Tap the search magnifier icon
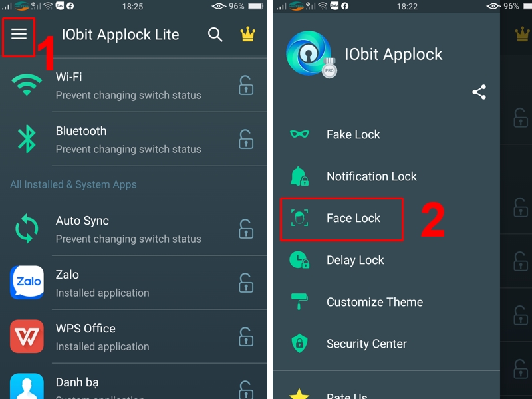Viewport: 532px width, 399px height. click(x=215, y=35)
